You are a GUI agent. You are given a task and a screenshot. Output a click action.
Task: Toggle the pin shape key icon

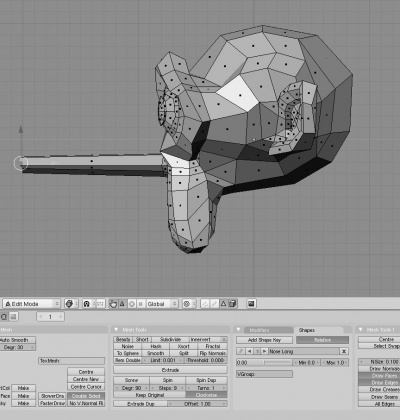(241, 351)
